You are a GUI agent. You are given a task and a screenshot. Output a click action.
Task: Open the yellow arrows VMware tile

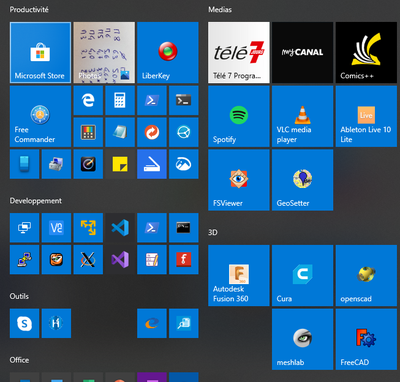click(88, 228)
